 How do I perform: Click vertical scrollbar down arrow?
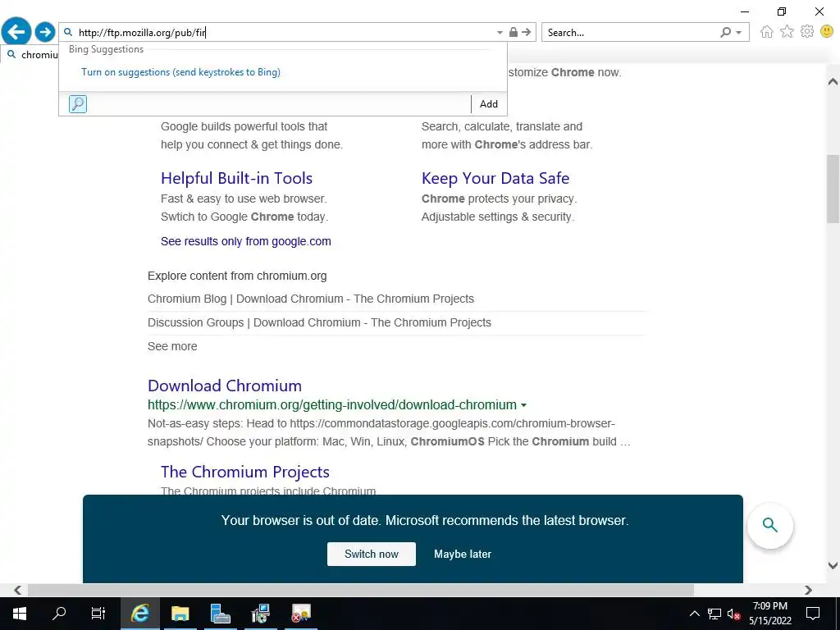click(833, 565)
